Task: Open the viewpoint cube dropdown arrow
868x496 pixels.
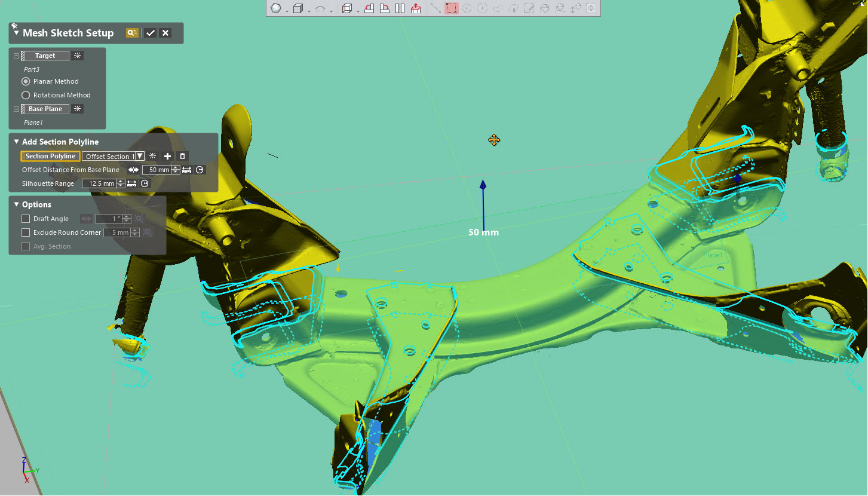Action: click(x=358, y=11)
